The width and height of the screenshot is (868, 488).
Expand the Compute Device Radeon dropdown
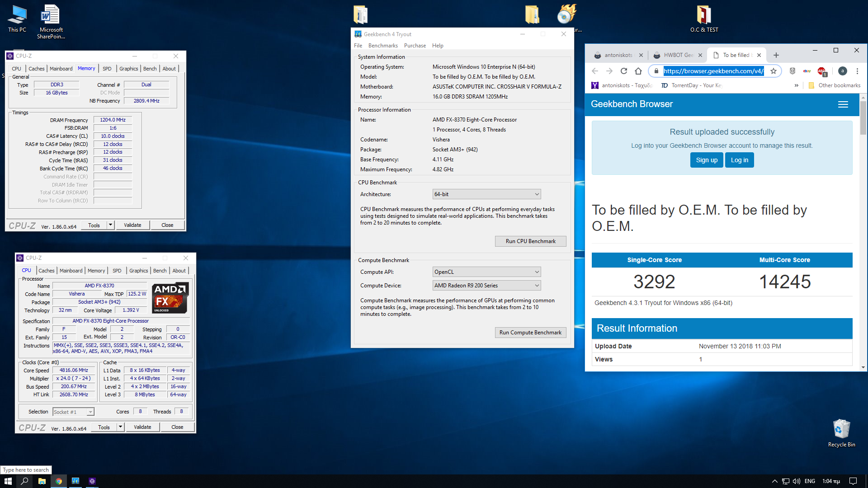[x=486, y=286]
